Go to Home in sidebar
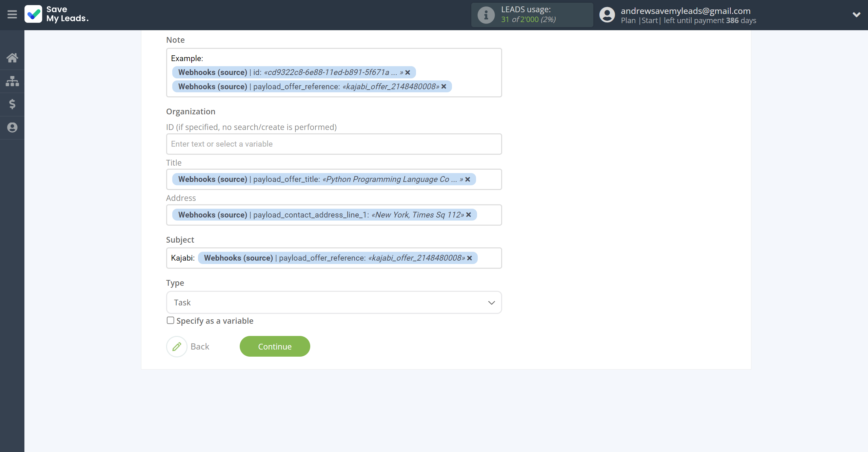The height and width of the screenshot is (452, 868). [12, 58]
